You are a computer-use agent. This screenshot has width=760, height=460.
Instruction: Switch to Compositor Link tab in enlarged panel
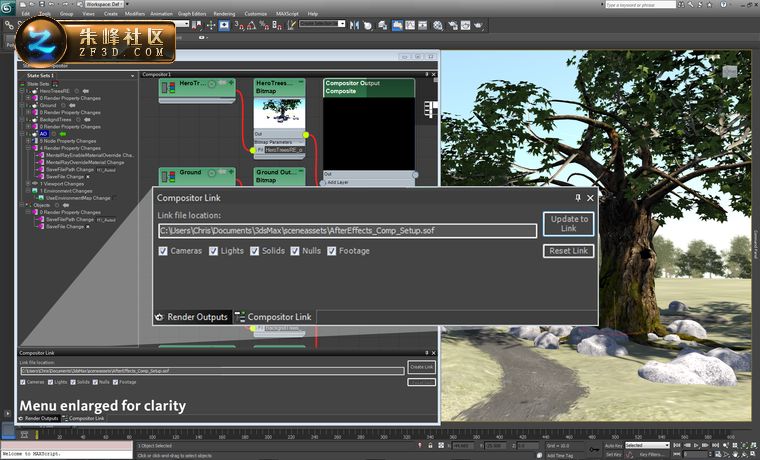pyautogui.click(x=274, y=317)
